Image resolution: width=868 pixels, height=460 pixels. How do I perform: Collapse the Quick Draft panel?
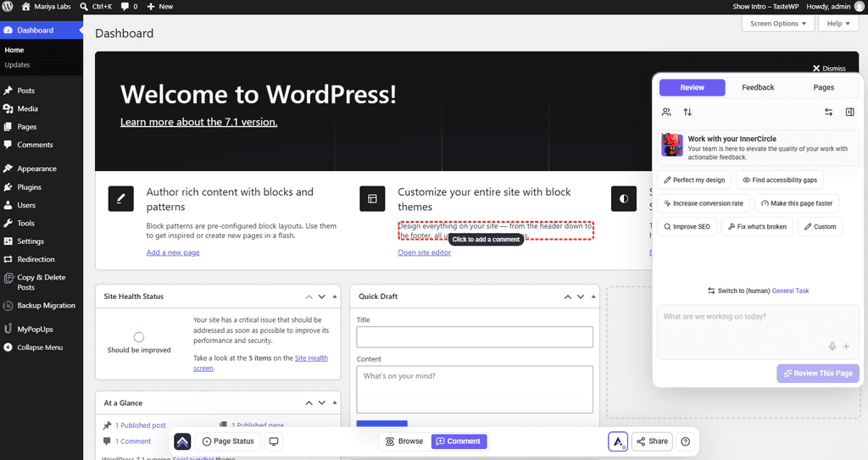[593, 297]
